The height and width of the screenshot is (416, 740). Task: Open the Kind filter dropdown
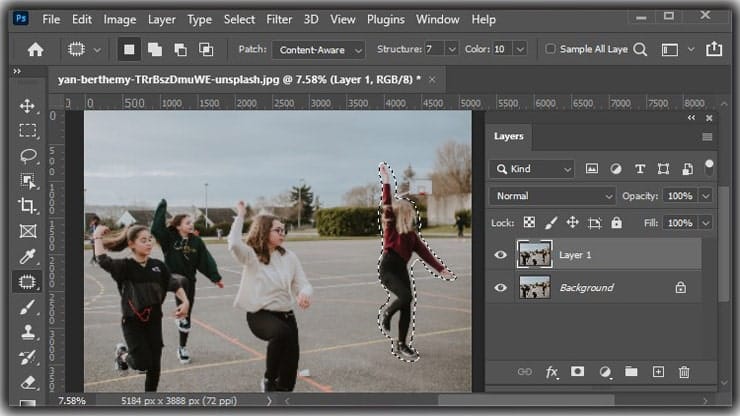[x=532, y=169]
